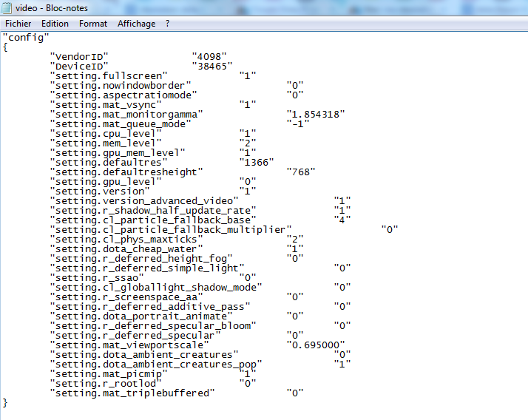Click the "setting.gpu_mem_level" key

pos(118,153)
